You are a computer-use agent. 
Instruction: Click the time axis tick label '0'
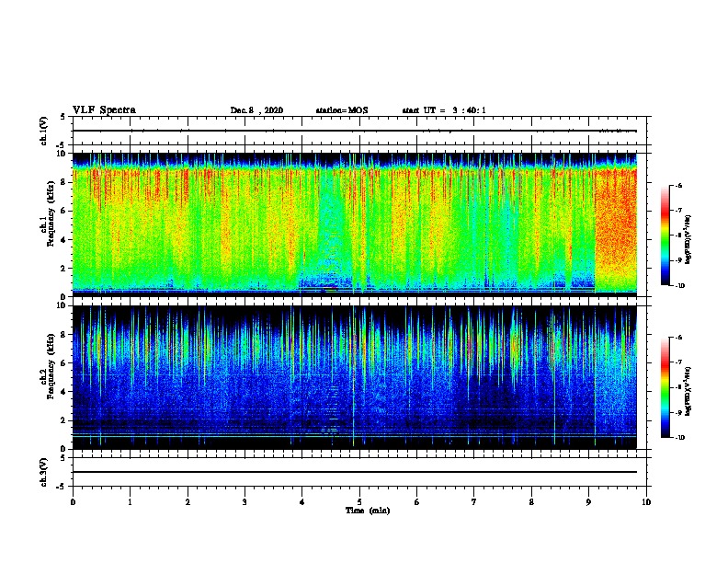point(73,502)
